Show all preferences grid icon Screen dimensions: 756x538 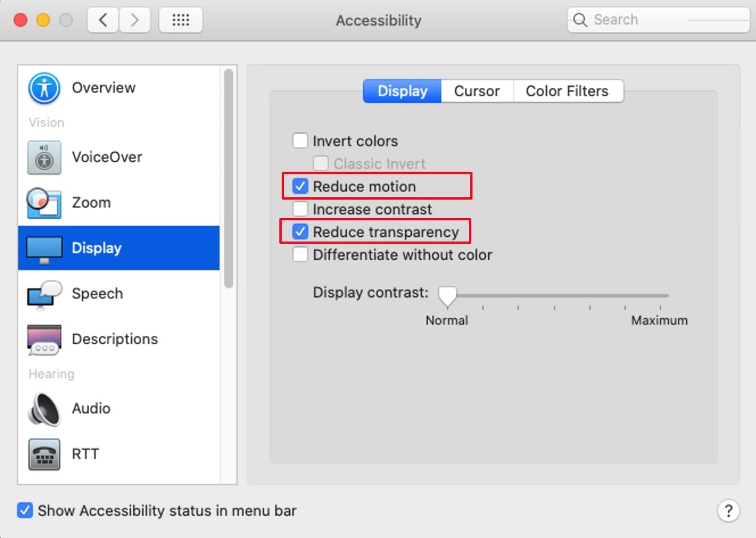point(180,20)
